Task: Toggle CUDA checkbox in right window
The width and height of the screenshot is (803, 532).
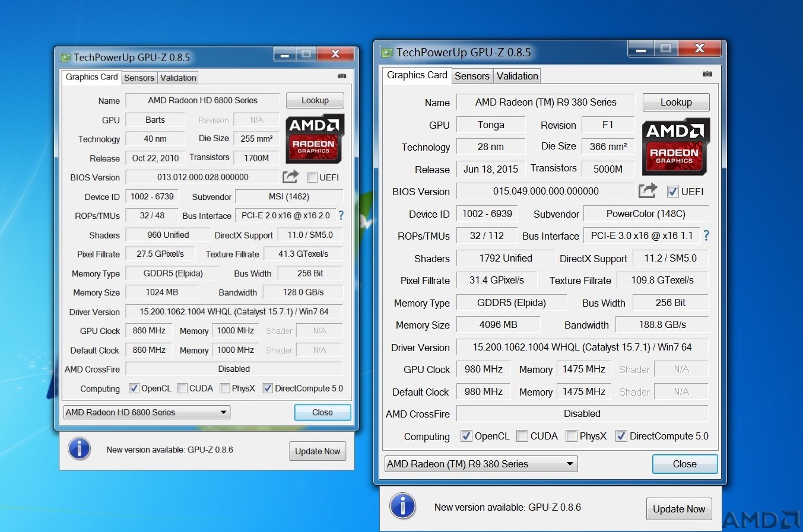Action: [x=522, y=436]
